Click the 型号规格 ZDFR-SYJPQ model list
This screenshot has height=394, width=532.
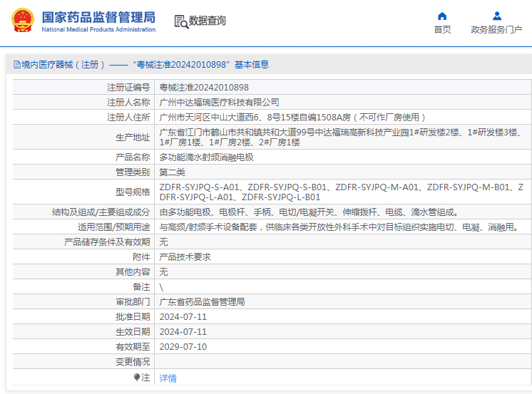[342, 192]
